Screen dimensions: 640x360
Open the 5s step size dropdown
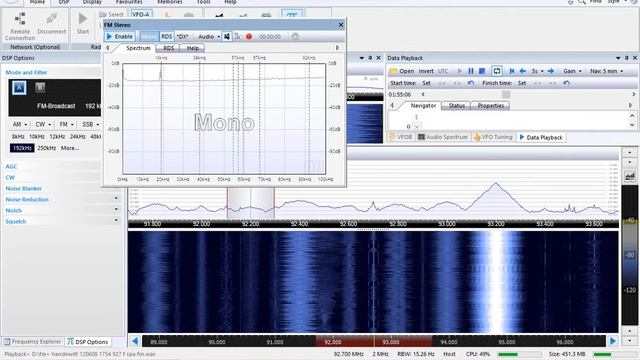537,71
